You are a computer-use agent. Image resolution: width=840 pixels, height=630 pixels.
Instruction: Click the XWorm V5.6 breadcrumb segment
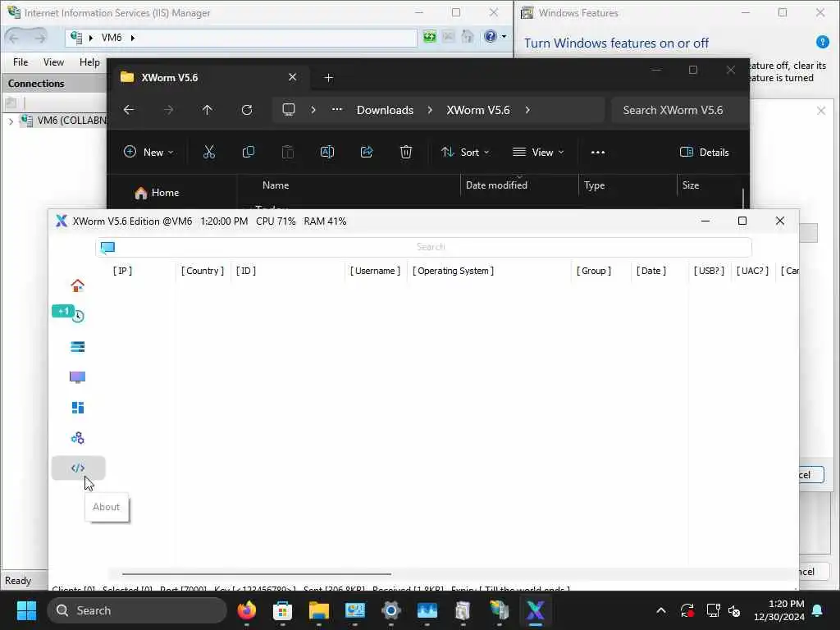[x=478, y=110]
